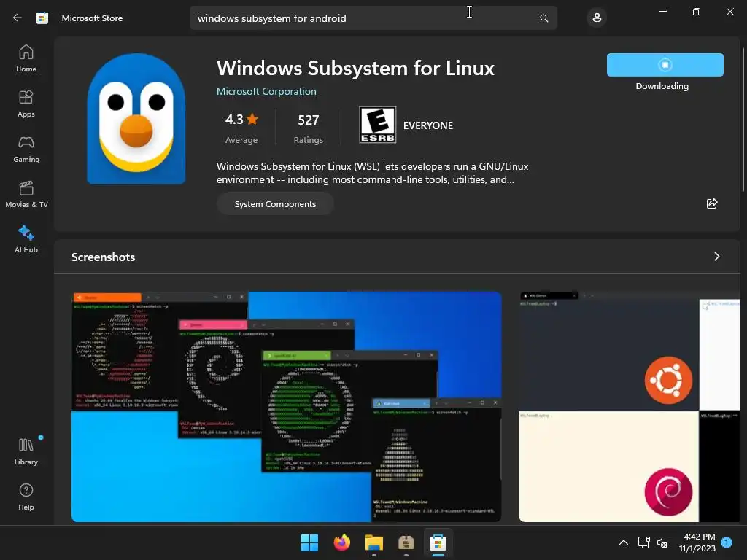Open the notification badge in tray
Image resolution: width=747 pixels, height=560 pixels.
tap(727, 542)
